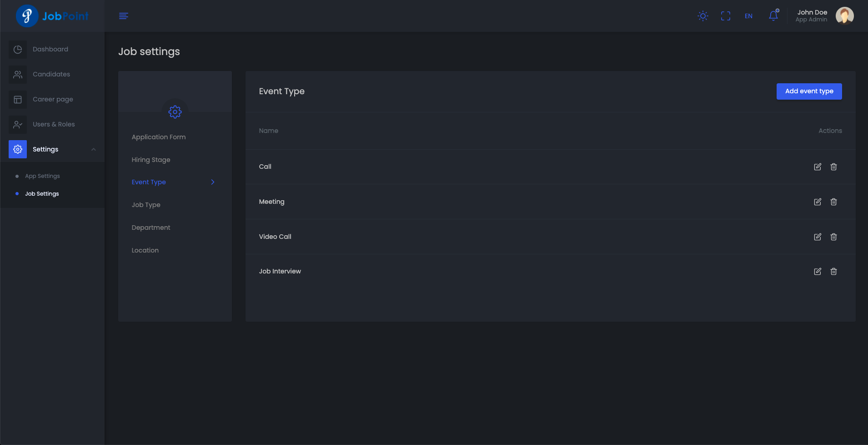Screen dimensions: 868x445
Task: Select the Location settings tab
Action: pos(145,250)
